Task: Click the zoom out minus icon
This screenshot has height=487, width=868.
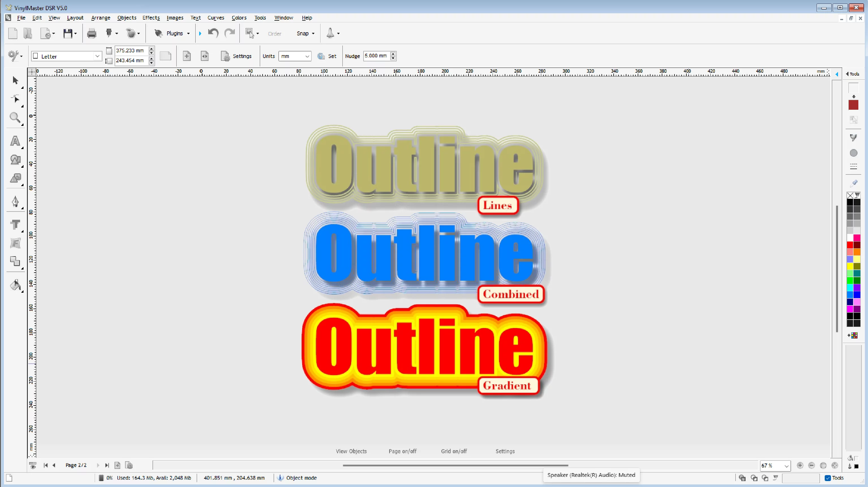Action: 811,465
